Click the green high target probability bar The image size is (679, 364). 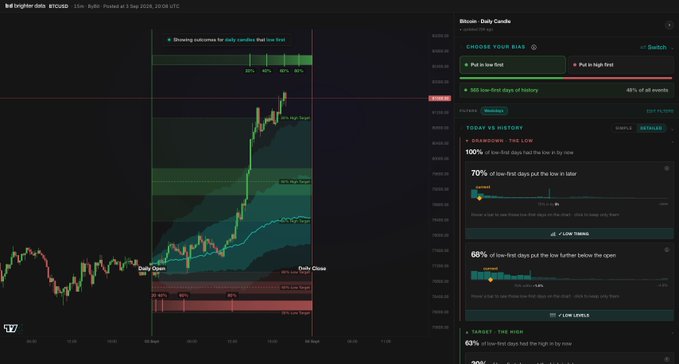(x=232, y=60)
